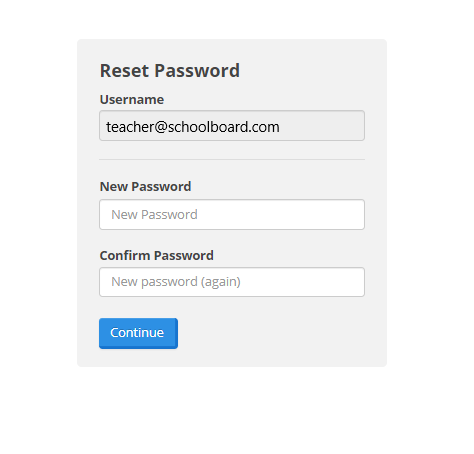
Task: Click the word "Password" in the page heading
Action: tap(197, 71)
